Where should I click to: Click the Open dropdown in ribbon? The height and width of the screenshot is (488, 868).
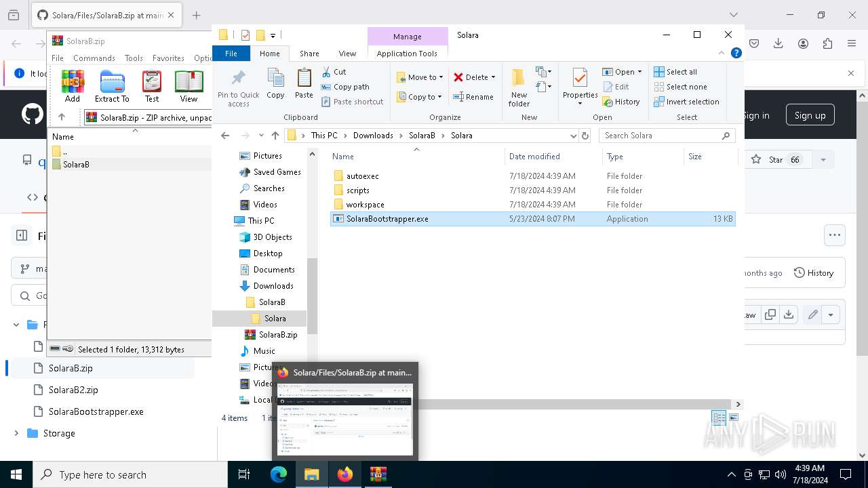[x=622, y=72]
